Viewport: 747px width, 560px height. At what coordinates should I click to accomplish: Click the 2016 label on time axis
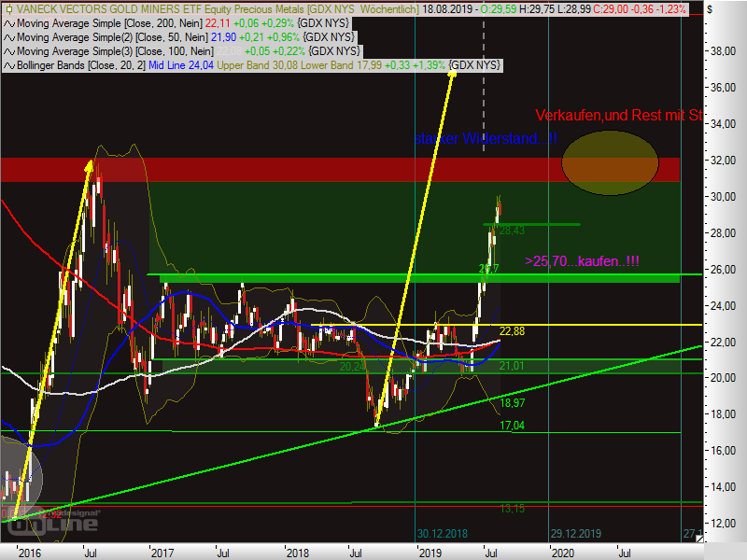[x=30, y=553]
